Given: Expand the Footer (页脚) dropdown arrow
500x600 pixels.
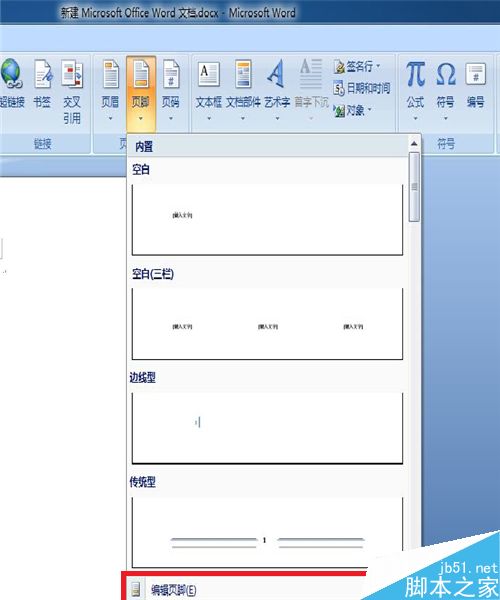Looking at the screenshot, I should coord(141,118).
